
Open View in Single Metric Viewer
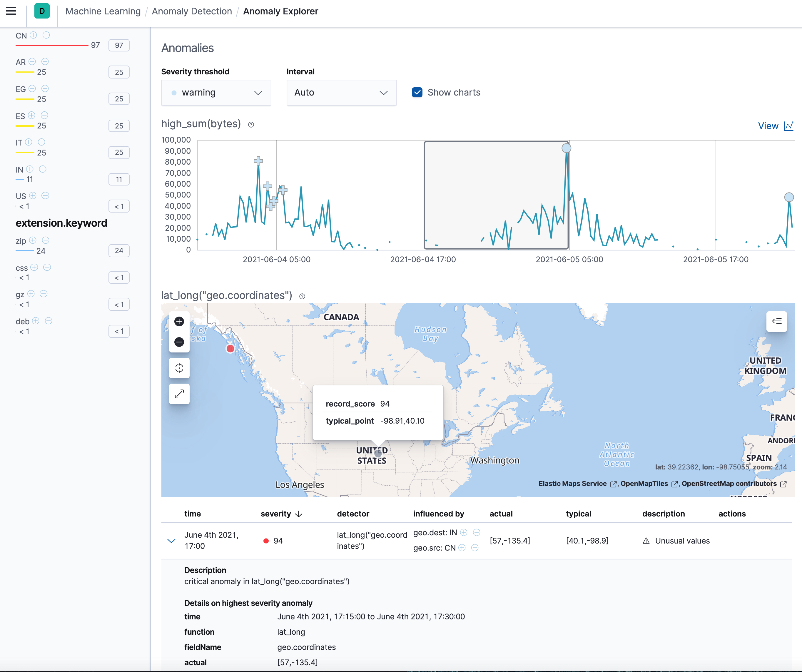776,126
